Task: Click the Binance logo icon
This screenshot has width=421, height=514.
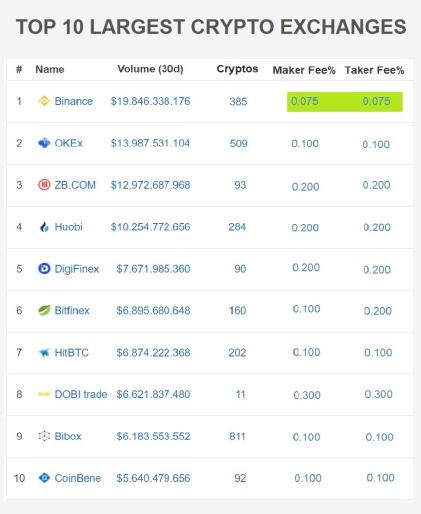Action: click(x=44, y=101)
